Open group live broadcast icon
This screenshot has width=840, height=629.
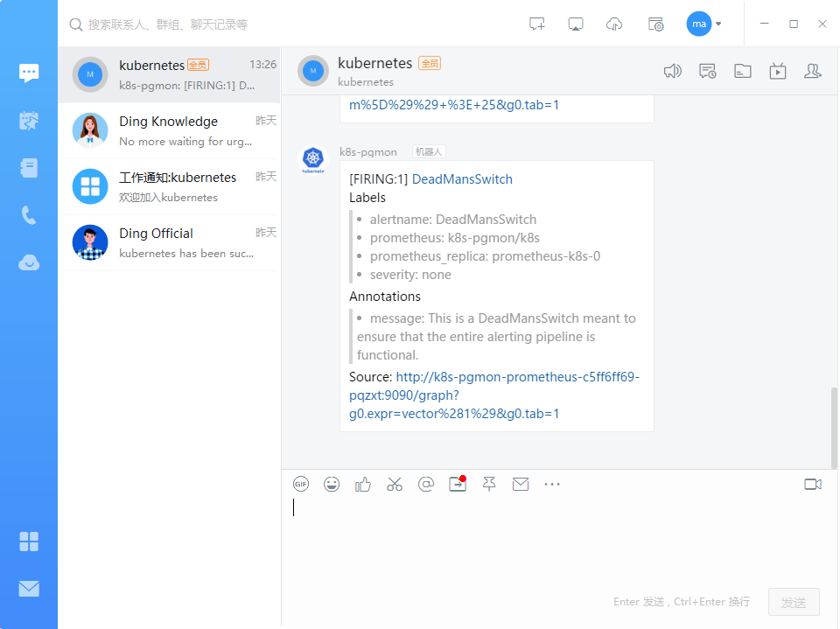click(x=777, y=71)
